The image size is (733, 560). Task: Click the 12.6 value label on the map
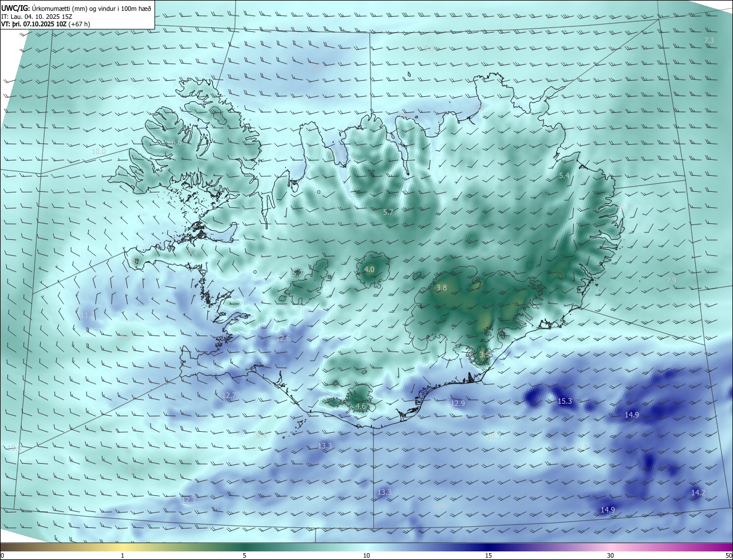tap(283, 338)
